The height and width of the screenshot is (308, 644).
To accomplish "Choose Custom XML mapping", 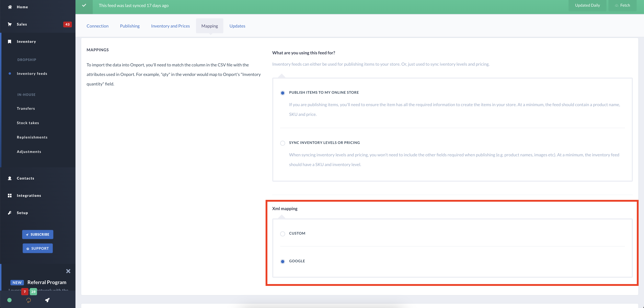I will click(x=282, y=234).
